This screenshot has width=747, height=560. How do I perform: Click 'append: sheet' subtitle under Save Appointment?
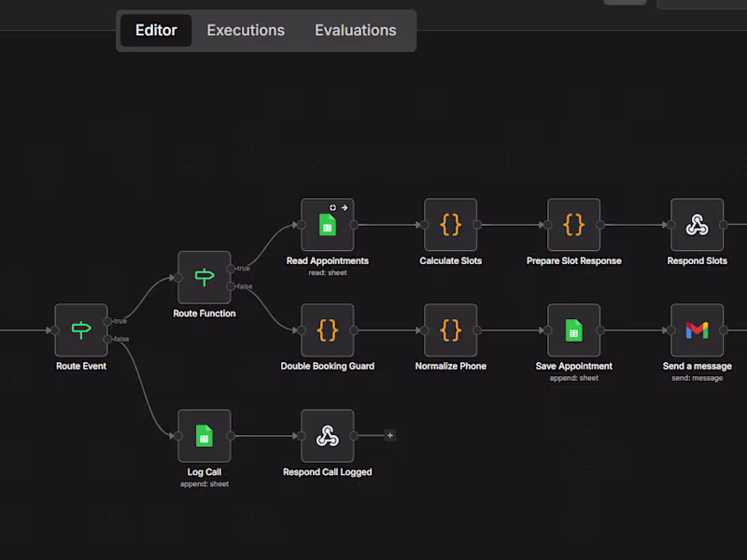click(x=573, y=378)
